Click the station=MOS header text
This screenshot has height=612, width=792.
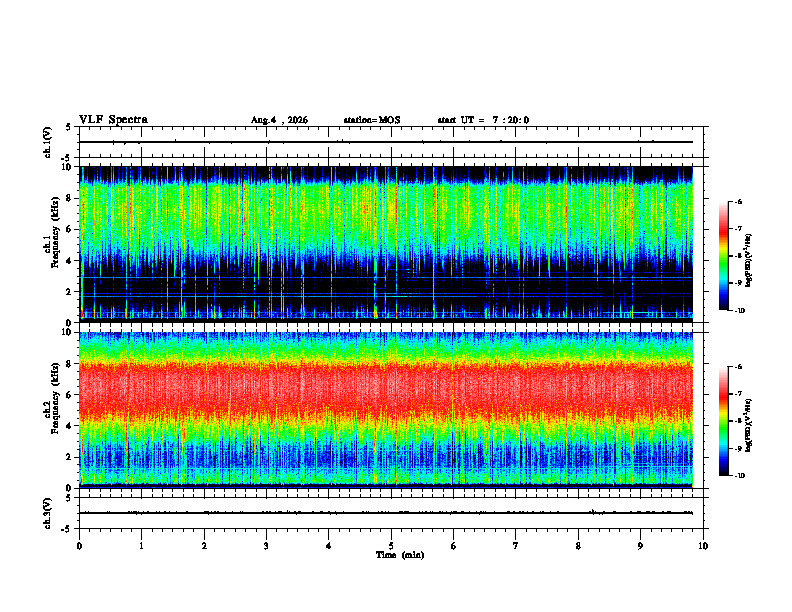coord(372,120)
